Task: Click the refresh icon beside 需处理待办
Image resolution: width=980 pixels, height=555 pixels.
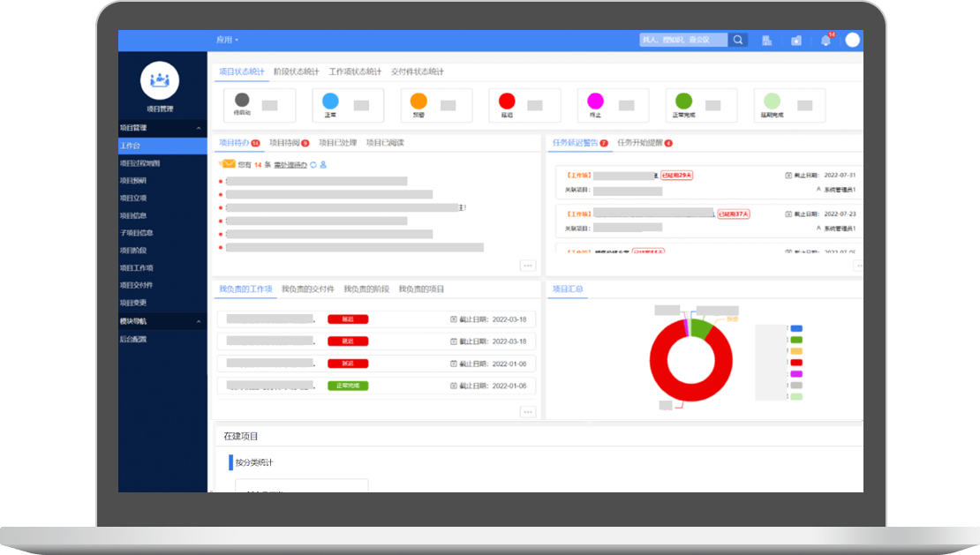Action: tap(313, 165)
